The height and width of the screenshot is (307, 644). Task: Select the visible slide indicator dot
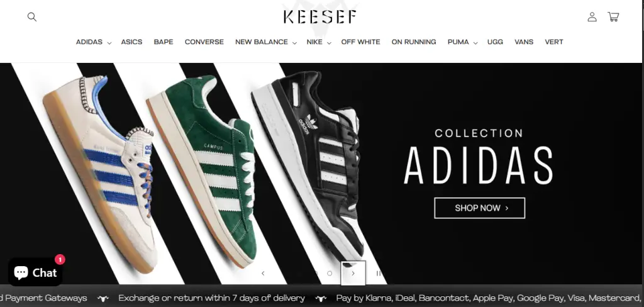coord(330,273)
